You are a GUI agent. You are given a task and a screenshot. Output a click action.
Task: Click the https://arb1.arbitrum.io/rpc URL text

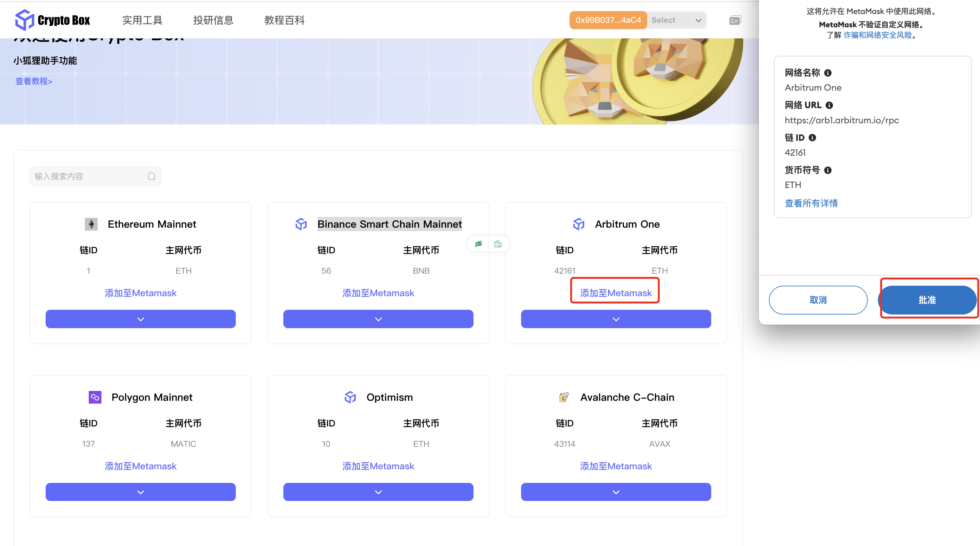point(841,120)
